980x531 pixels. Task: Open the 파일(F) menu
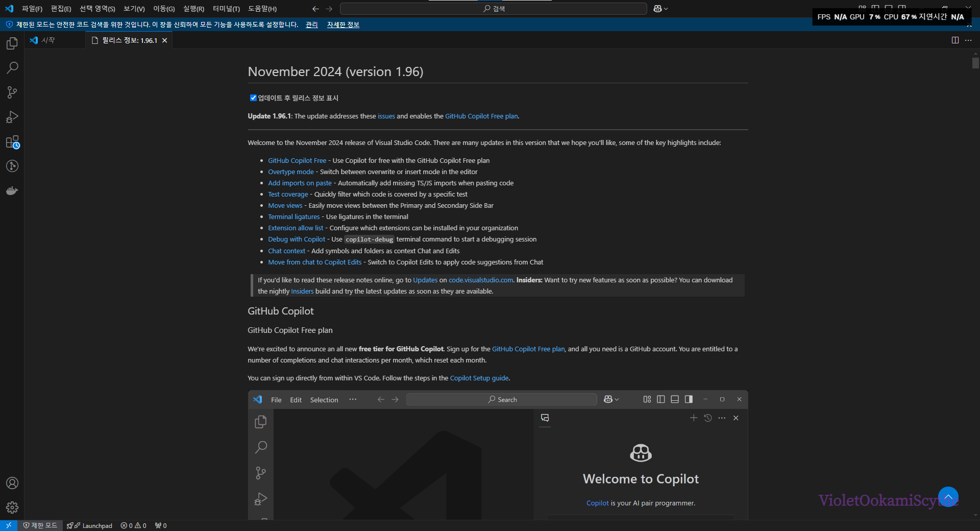pyautogui.click(x=32, y=9)
